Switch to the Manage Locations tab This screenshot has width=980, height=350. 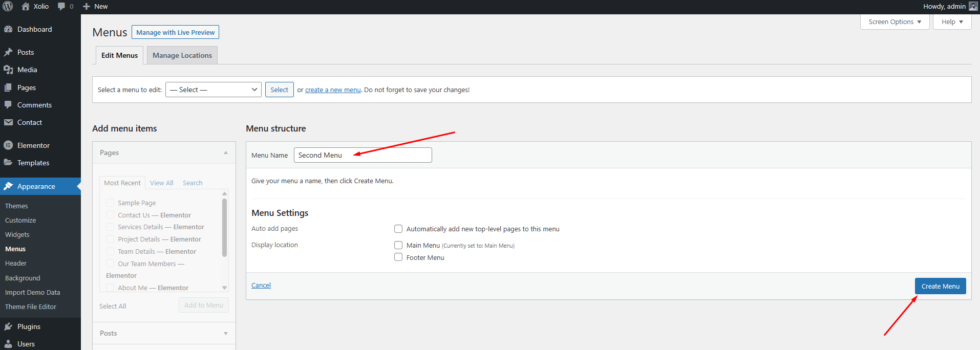point(182,55)
